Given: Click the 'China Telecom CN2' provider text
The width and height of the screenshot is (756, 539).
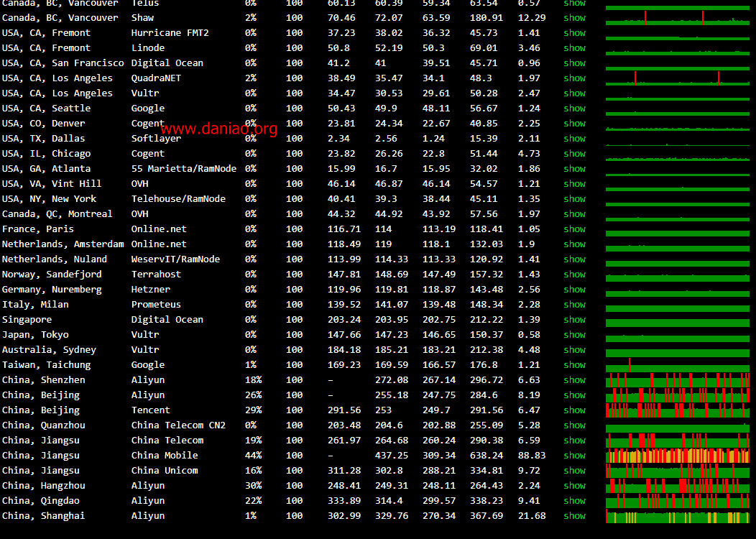Looking at the screenshot, I should (178, 425).
